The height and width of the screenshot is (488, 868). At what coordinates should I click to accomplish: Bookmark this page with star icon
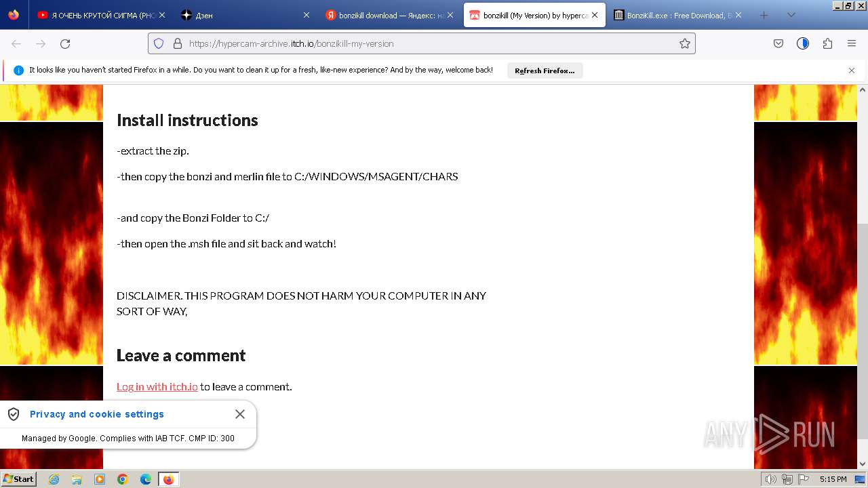click(685, 43)
